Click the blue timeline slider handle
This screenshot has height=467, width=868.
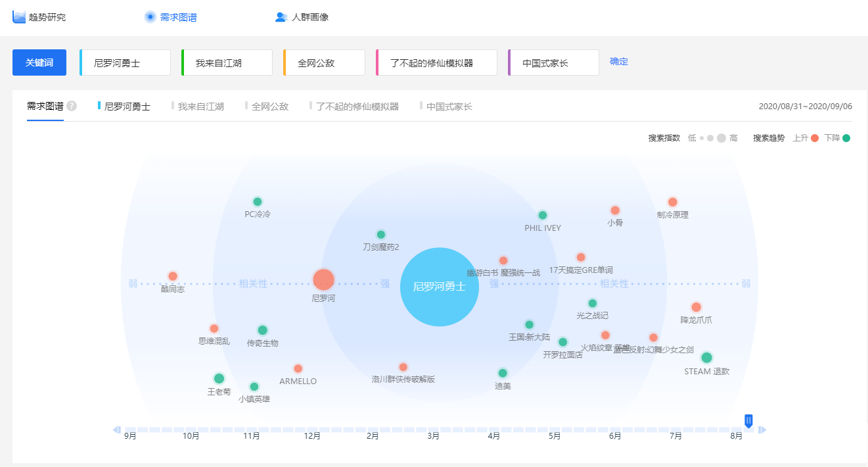coord(748,421)
